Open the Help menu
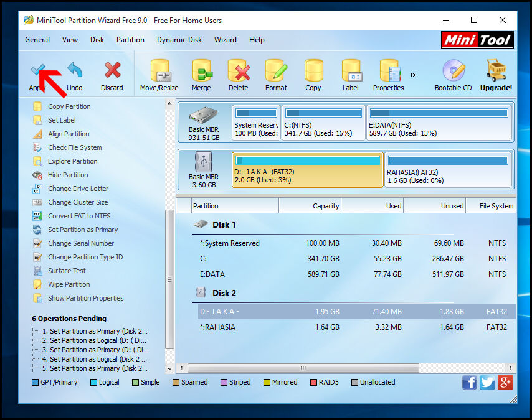Screen dimensions: 532x420 point(257,40)
